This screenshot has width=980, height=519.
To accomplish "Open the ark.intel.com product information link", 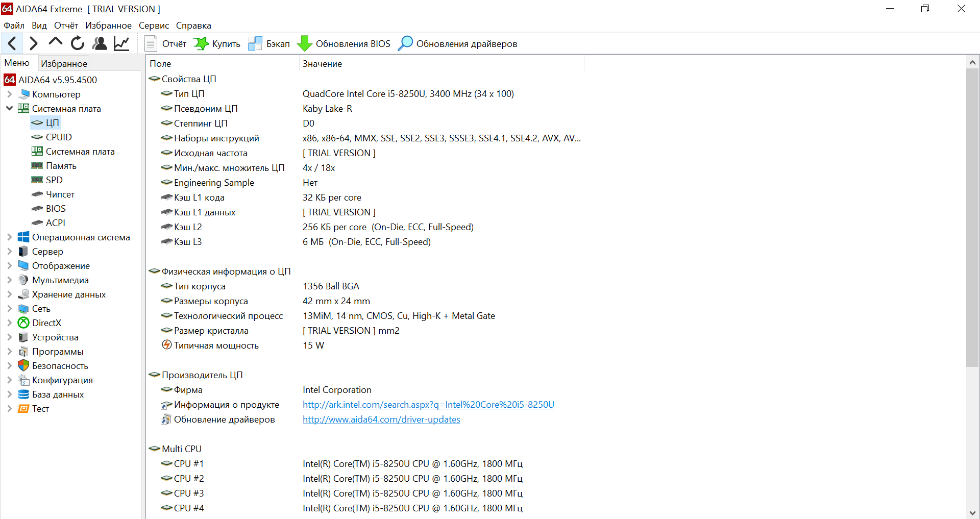I will (428, 405).
